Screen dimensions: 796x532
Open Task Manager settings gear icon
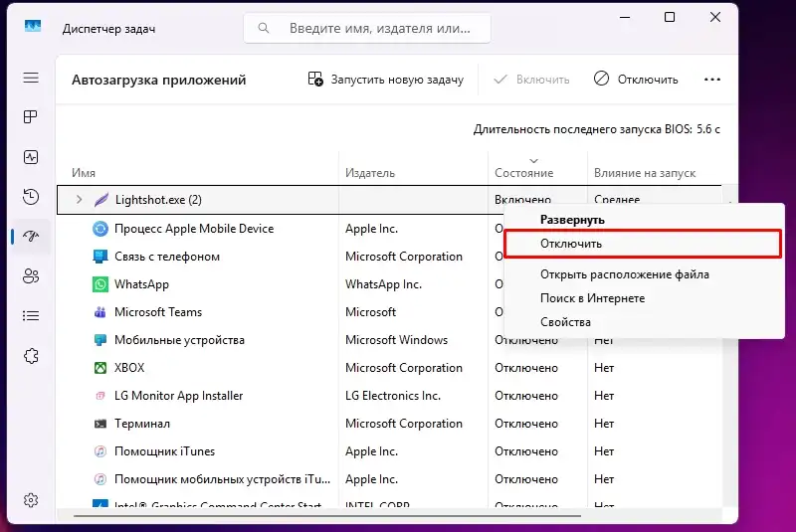tap(31, 500)
